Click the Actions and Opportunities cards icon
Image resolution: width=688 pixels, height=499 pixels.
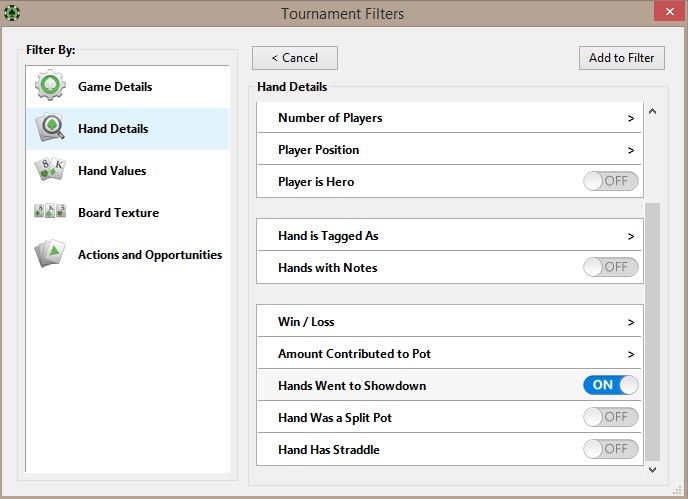(50, 255)
